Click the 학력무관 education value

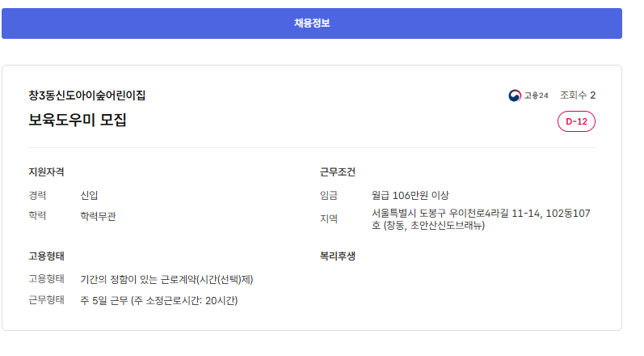103,216
